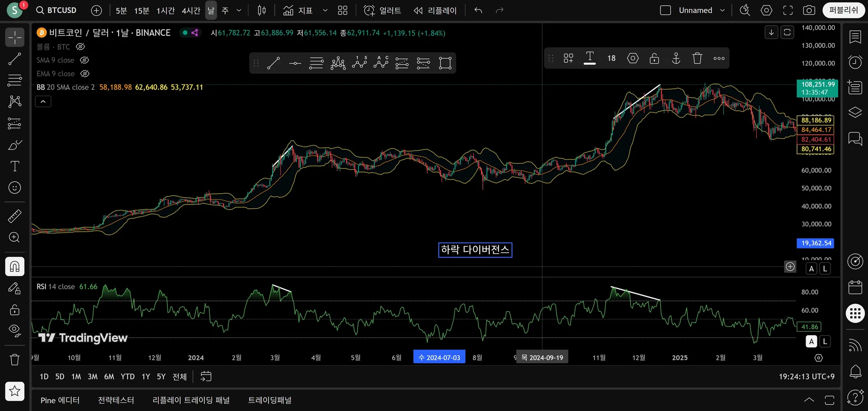Open the Unnamed layout dropdown

coord(722,10)
